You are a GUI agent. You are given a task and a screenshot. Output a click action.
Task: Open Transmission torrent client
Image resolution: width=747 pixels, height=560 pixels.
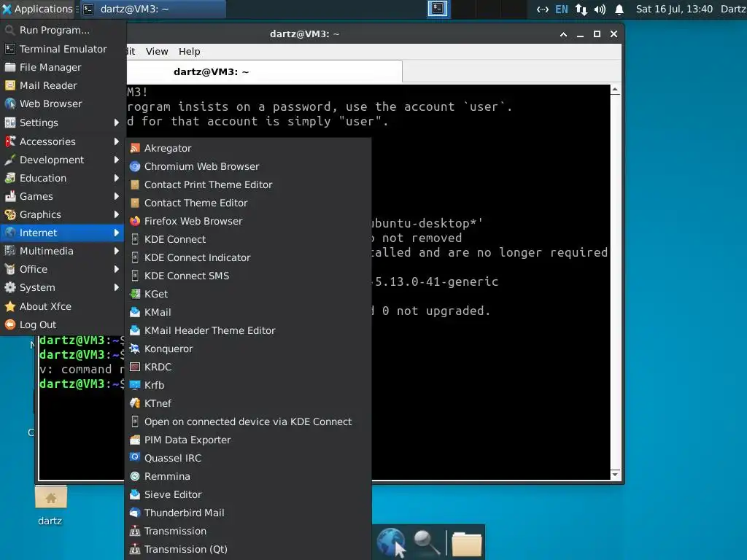(x=248, y=532)
